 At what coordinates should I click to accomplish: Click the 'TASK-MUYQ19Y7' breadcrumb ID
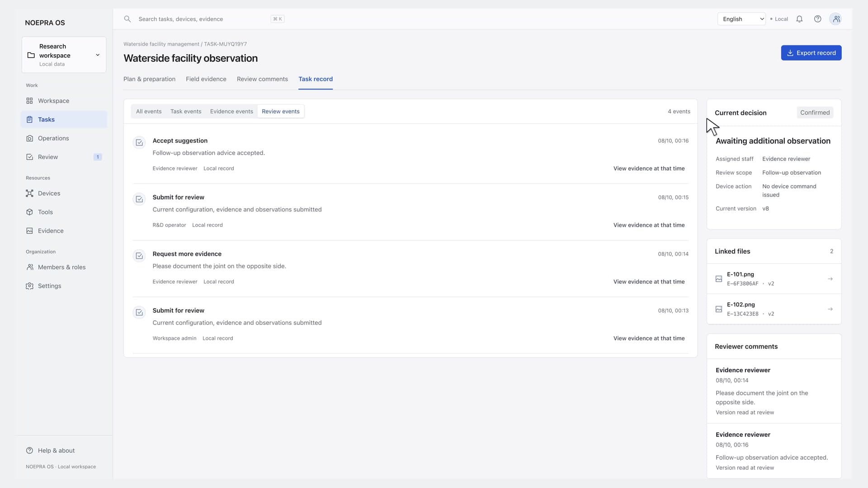[225, 44]
